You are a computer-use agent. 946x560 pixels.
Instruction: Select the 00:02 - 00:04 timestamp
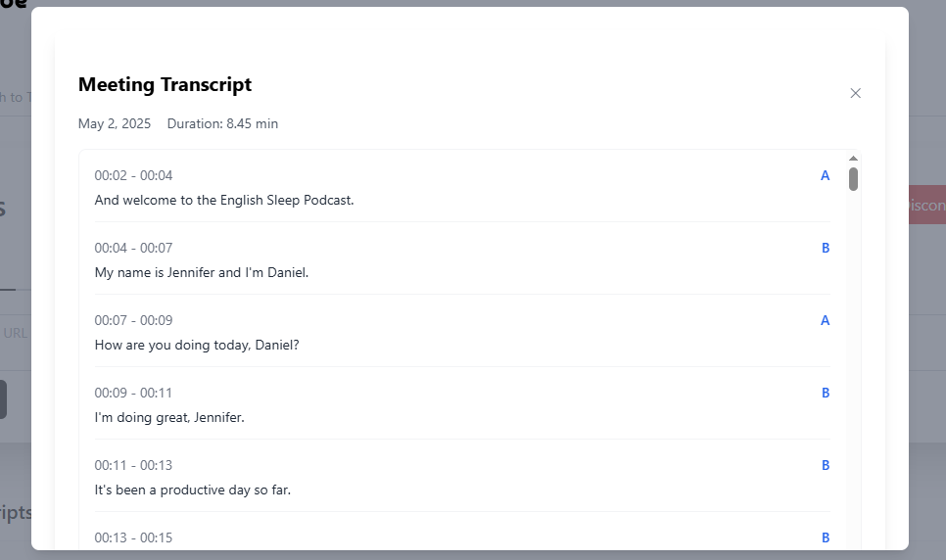click(x=133, y=176)
